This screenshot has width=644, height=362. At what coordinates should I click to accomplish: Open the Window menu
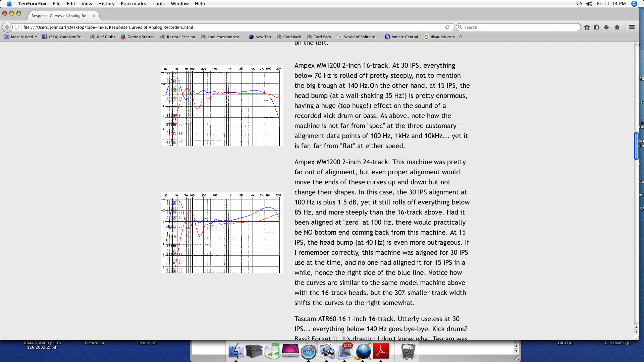(x=180, y=4)
